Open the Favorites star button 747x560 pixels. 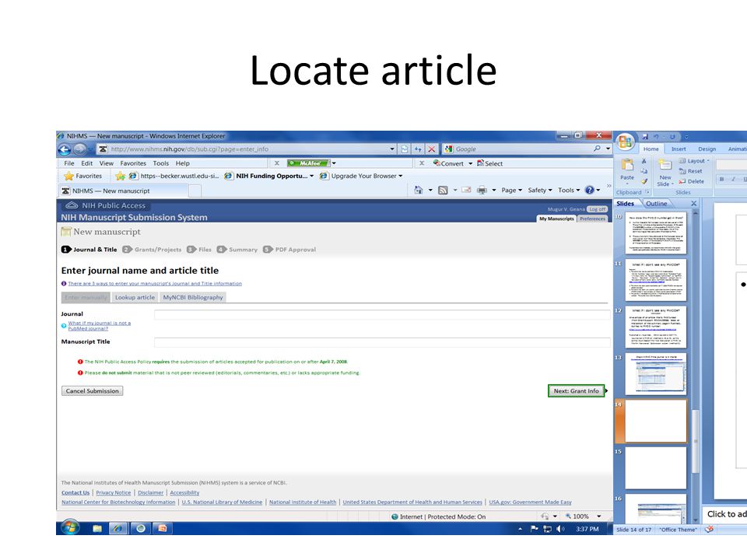[83, 176]
